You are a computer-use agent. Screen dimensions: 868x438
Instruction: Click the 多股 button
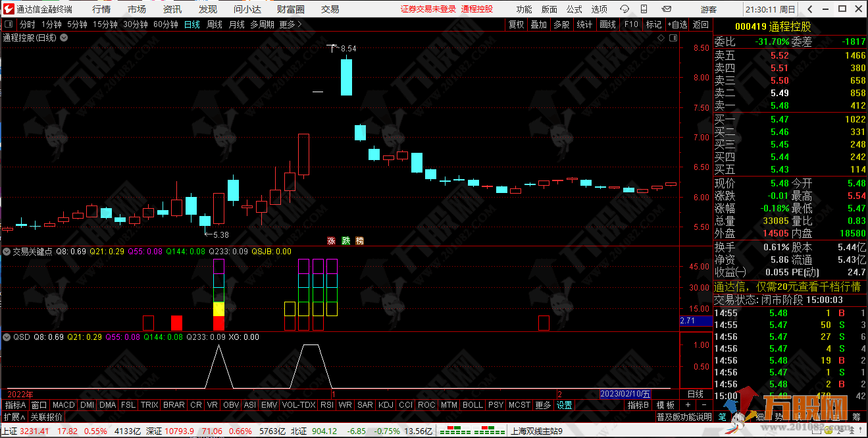tap(561, 24)
